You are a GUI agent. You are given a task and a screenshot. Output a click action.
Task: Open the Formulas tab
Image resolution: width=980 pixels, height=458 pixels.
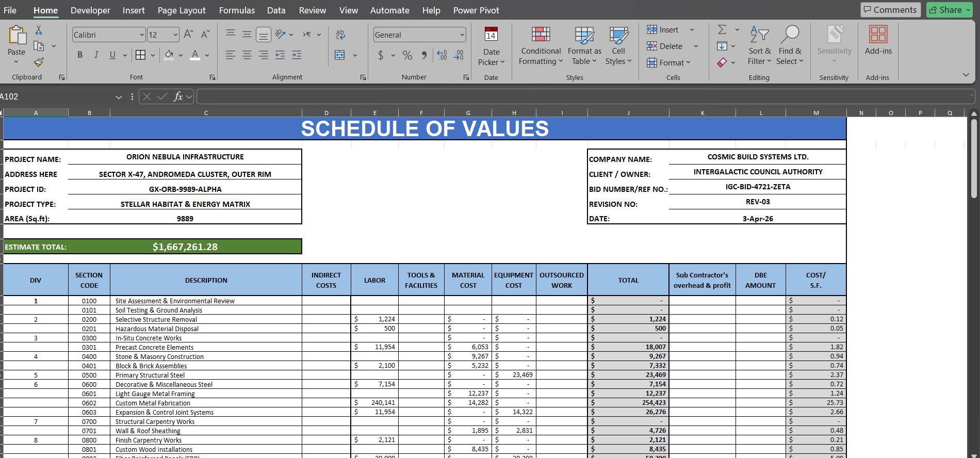coord(237,10)
